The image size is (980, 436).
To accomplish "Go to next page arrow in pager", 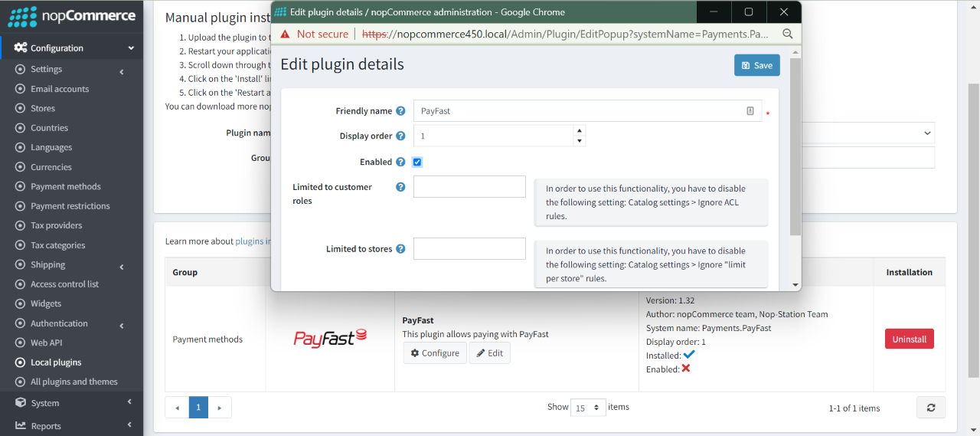I will tap(220, 408).
